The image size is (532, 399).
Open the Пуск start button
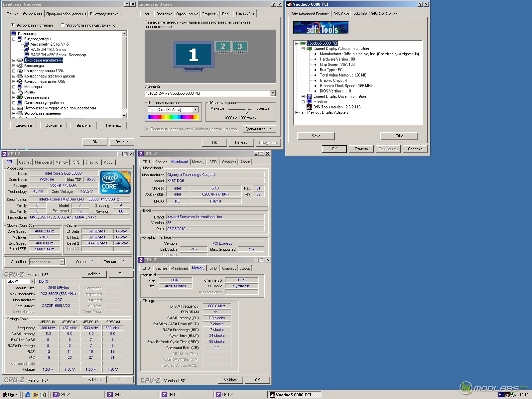(10, 395)
